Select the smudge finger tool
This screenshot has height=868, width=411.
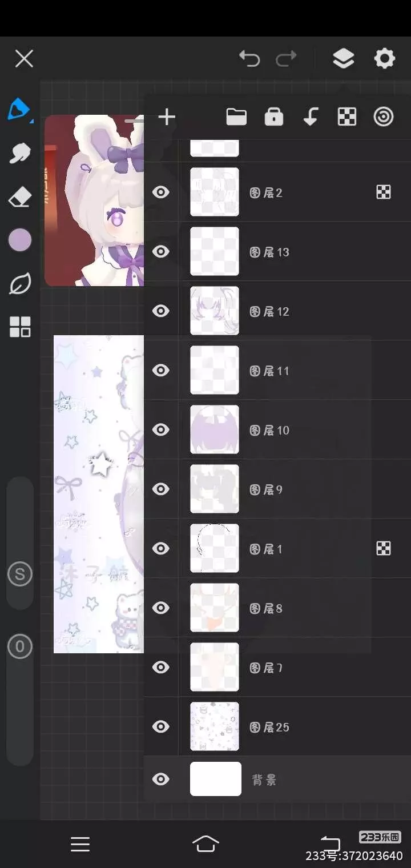(20, 153)
